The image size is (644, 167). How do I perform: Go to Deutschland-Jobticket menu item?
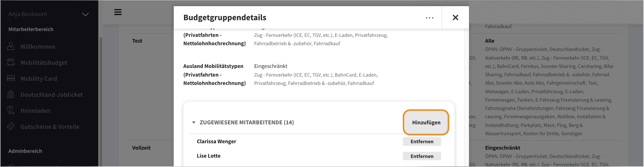pos(52,95)
